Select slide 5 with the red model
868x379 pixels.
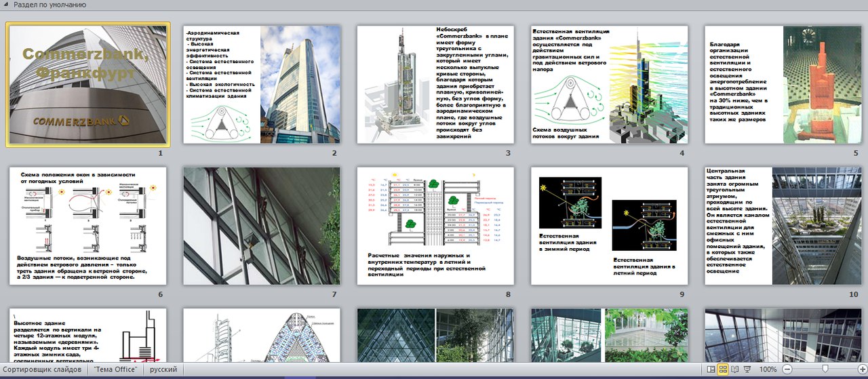[x=783, y=84]
